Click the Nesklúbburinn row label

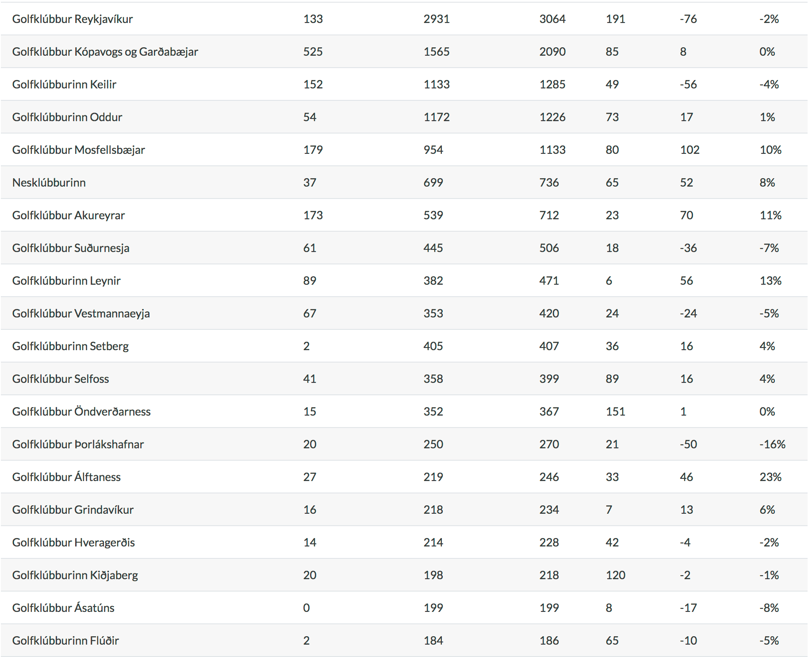[49, 183]
